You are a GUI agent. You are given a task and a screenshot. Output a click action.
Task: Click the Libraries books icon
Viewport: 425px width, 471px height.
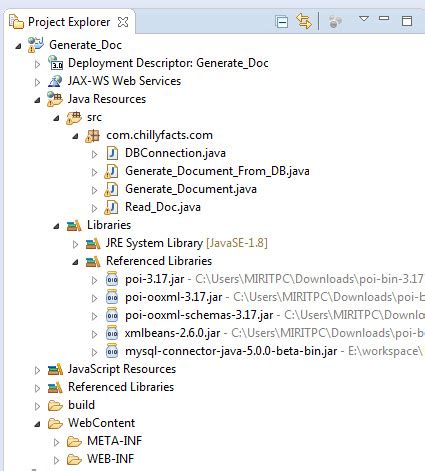[74, 226]
